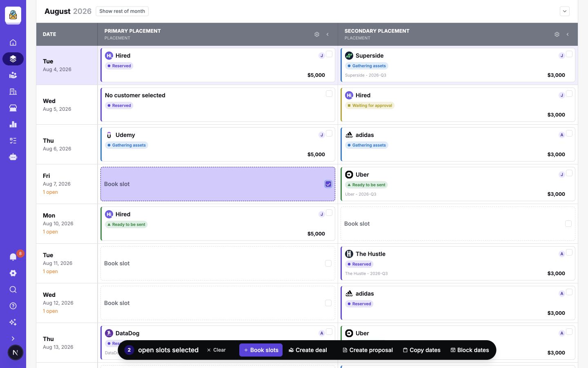This screenshot has width=588, height=368.
Task: Check the Superside card checkbox
Action: coord(569,54)
